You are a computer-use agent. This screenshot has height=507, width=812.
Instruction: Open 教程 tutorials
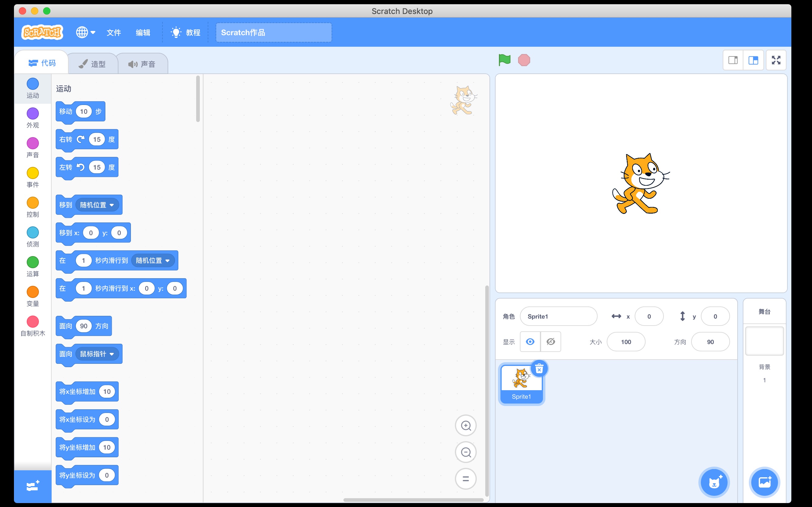[x=186, y=32]
